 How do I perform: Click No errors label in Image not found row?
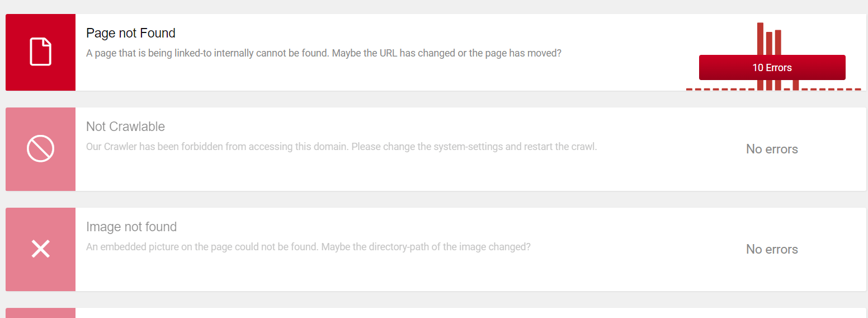pos(772,249)
